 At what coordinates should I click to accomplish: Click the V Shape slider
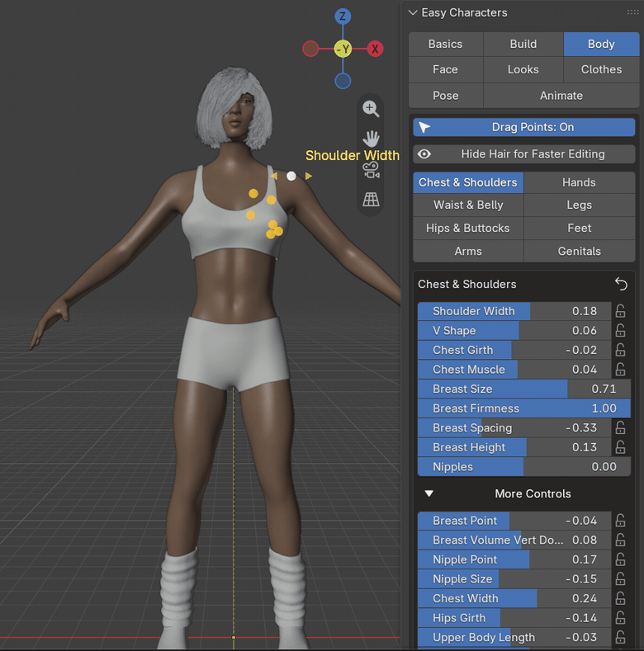514,331
